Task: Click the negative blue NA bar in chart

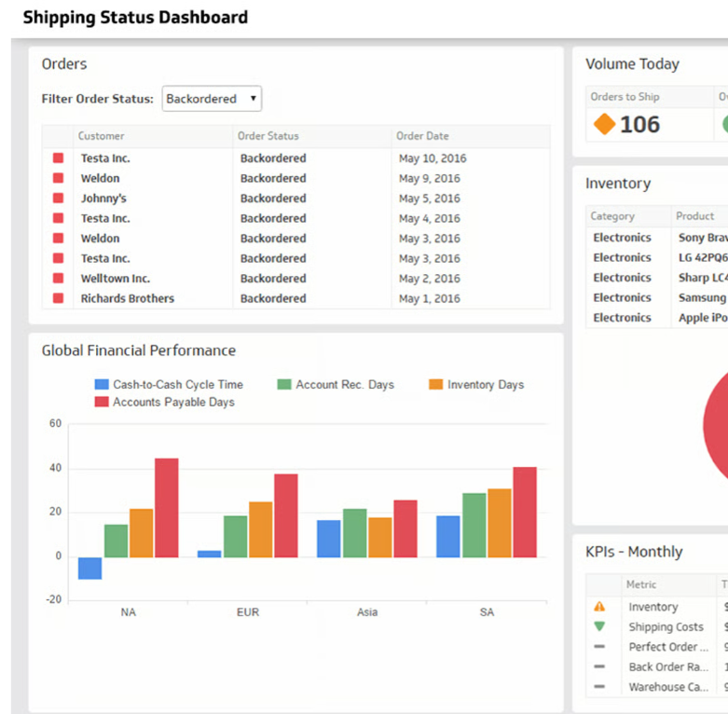Action: tap(90, 568)
